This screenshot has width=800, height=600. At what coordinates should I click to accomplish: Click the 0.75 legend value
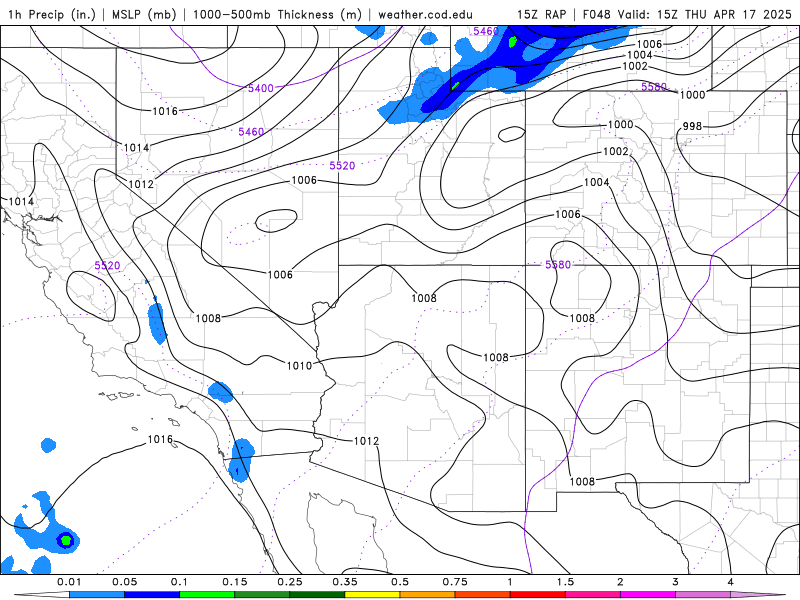[x=455, y=582]
